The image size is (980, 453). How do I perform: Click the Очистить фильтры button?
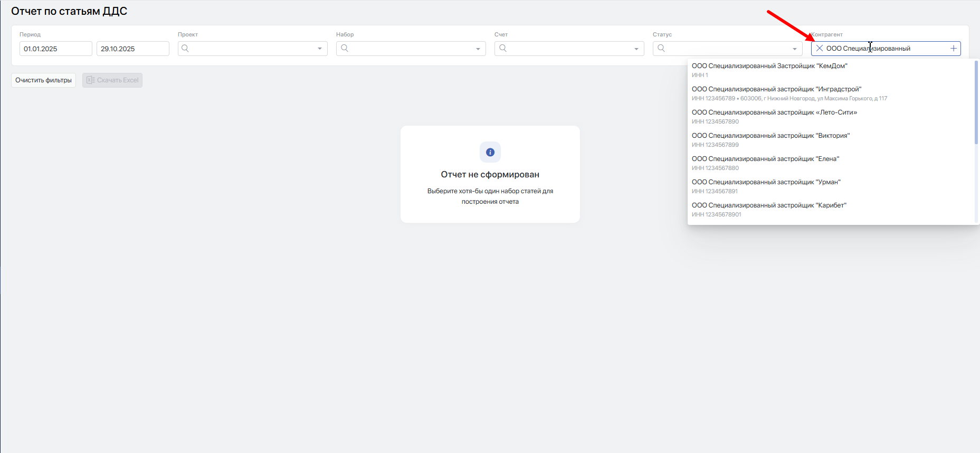44,80
